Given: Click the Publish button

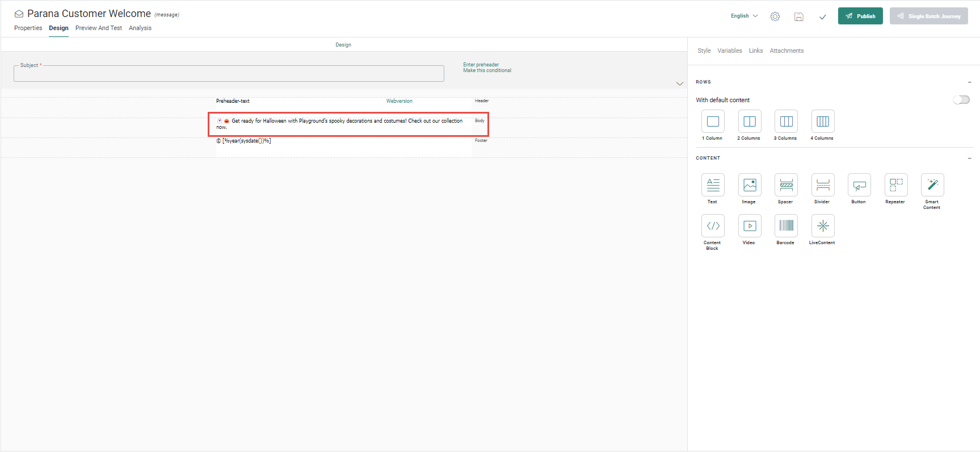Looking at the screenshot, I should (860, 16).
